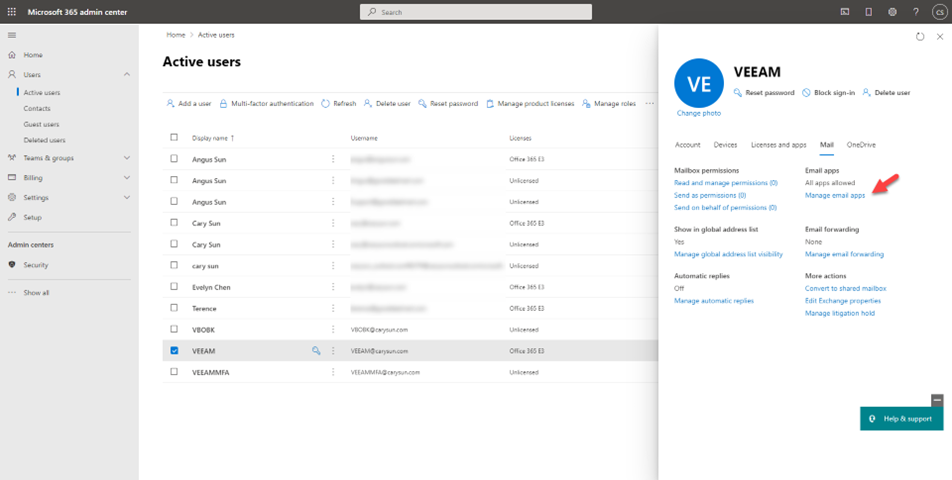The height and width of the screenshot is (480, 952).
Task: Open Send as permissions link
Action: pyautogui.click(x=710, y=195)
